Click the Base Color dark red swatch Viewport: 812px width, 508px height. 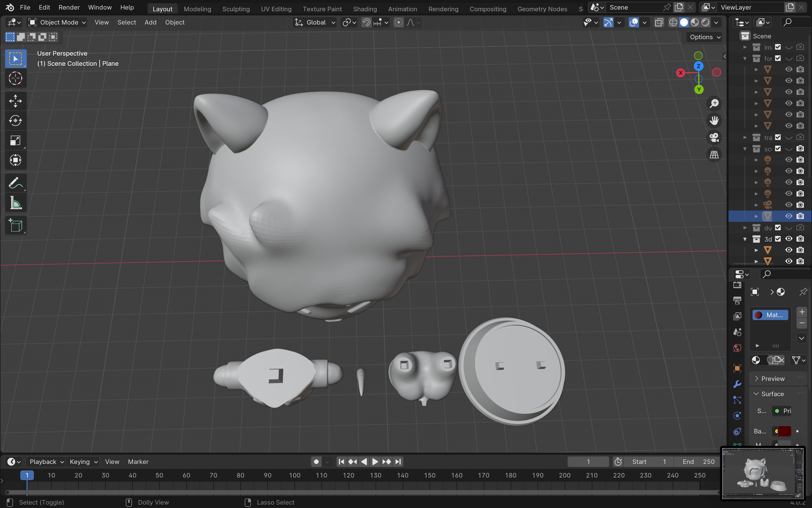click(x=784, y=431)
